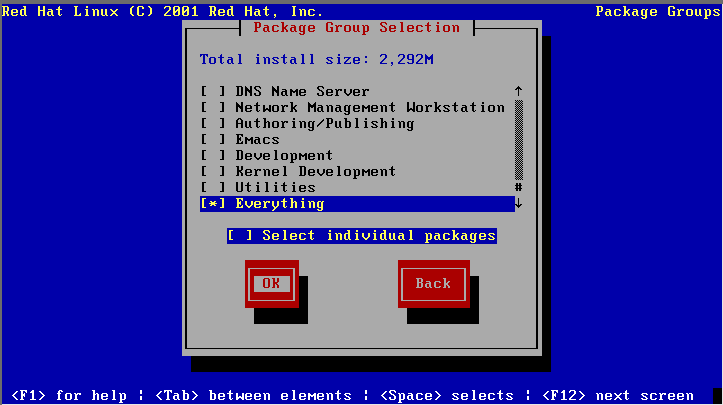Click the scrollbar up arrow in package list
The image size is (723, 405).
pyautogui.click(x=518, y=92)
